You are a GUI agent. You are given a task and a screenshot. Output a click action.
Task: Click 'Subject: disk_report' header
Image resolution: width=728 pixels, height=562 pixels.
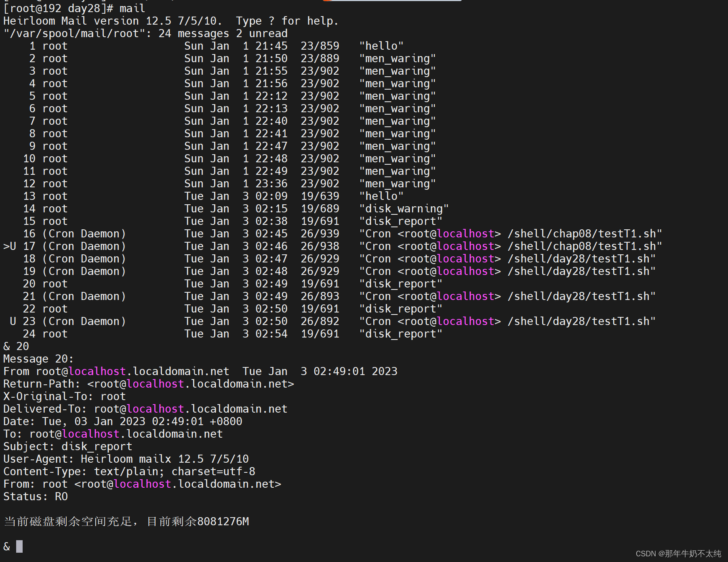click(x=68, y=447)
